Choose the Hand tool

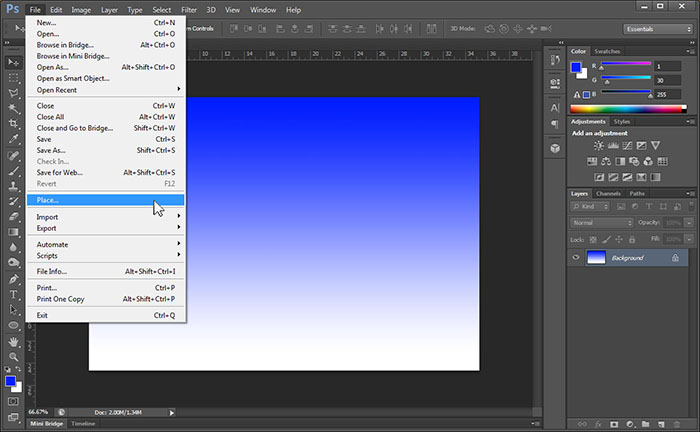pyautogui.click(x=14, y=341)
